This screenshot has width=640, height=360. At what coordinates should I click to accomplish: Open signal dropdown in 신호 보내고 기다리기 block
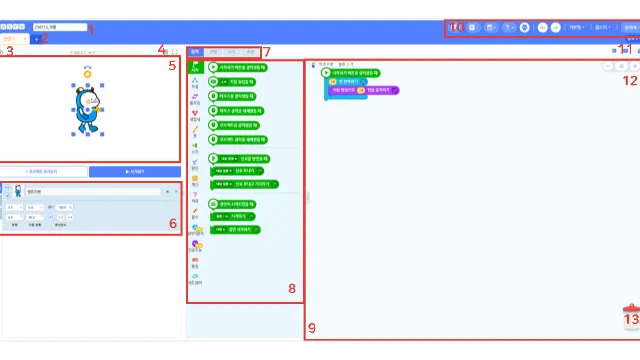click(x=224, y=184)
